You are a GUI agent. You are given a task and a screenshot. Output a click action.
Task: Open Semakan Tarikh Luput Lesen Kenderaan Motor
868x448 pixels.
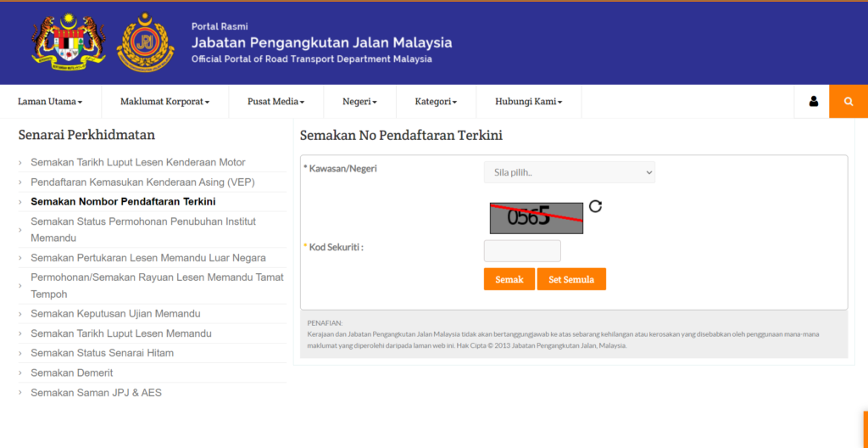click(138, 162)
